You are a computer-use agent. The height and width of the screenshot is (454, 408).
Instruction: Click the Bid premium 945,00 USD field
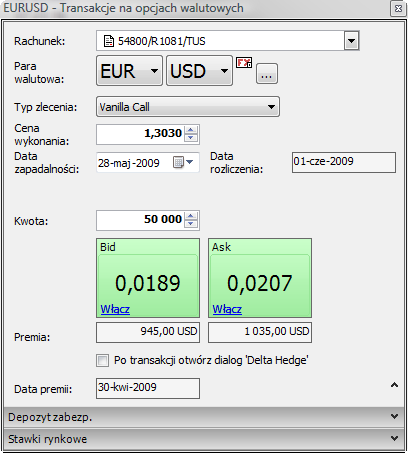[x=148, y=332]
